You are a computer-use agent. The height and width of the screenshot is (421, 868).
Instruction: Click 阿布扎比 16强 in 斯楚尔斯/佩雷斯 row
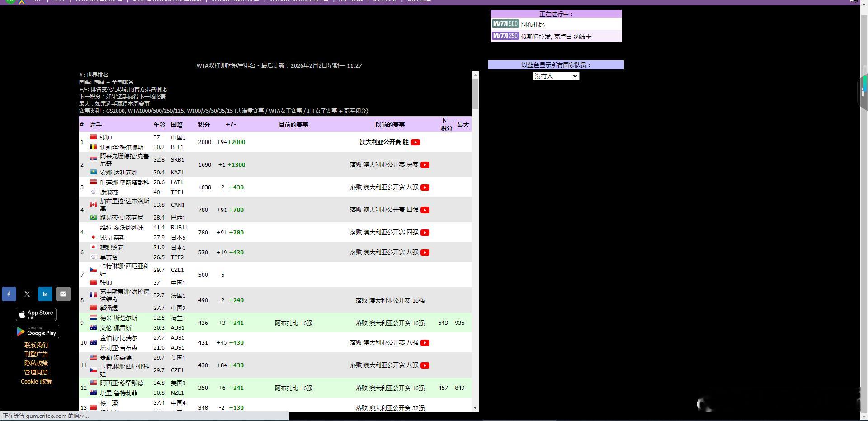(293, 323)
